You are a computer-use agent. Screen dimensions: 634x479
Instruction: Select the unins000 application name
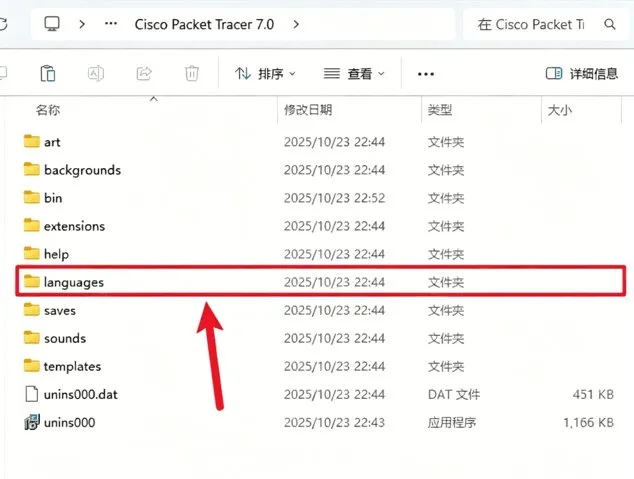tap(70, 423)
